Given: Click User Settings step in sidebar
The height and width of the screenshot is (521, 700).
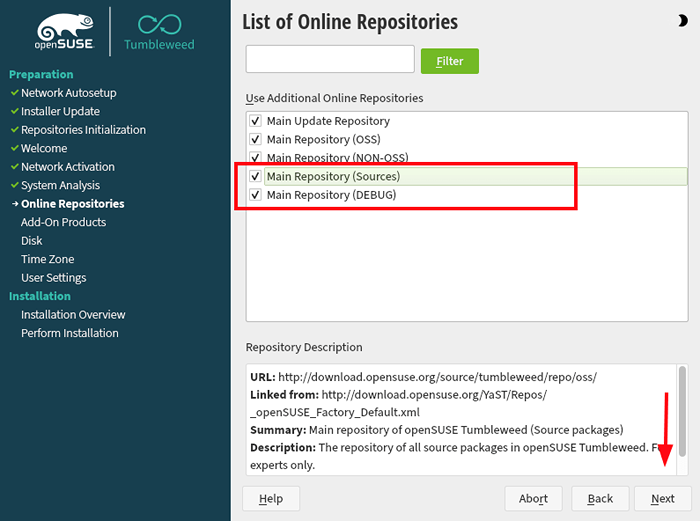Looking at the screenshot, I should coord(54,278).
